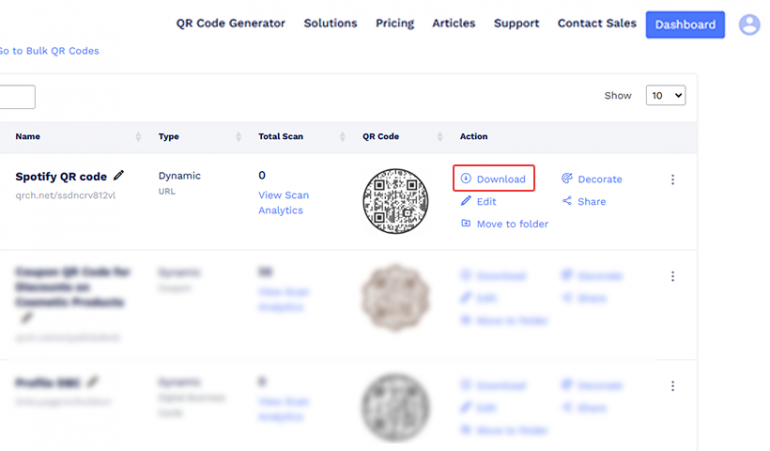Sort table by the Type column
770x451 pixels.
tap(238, 136)
